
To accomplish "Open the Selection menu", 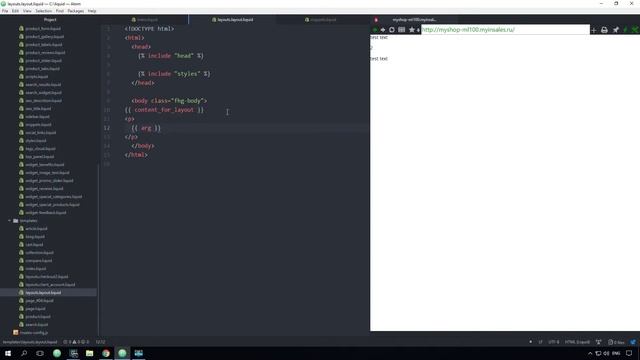I will (44, 11).
